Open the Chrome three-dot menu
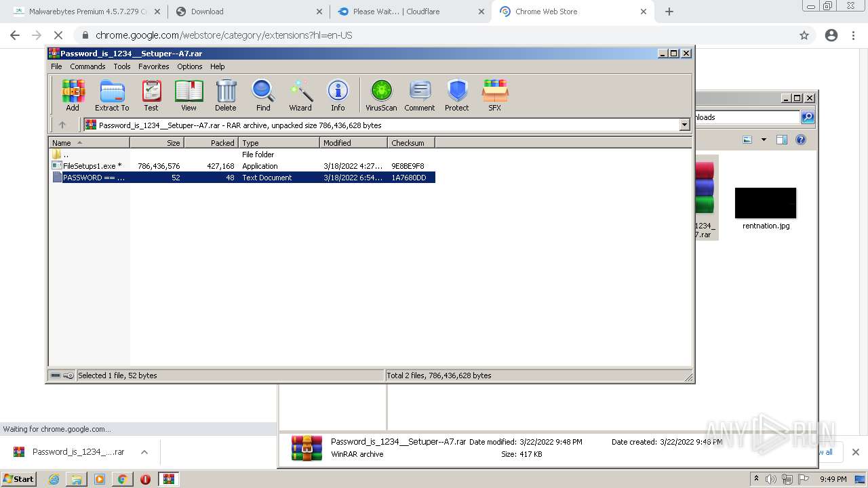Viewport: 868px width, 488px height. 854,35
